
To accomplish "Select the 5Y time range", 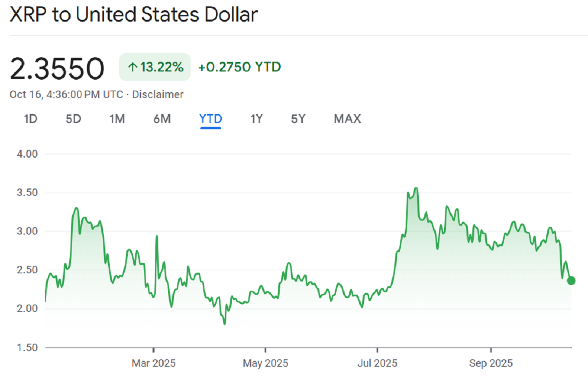I will (298, 118).
